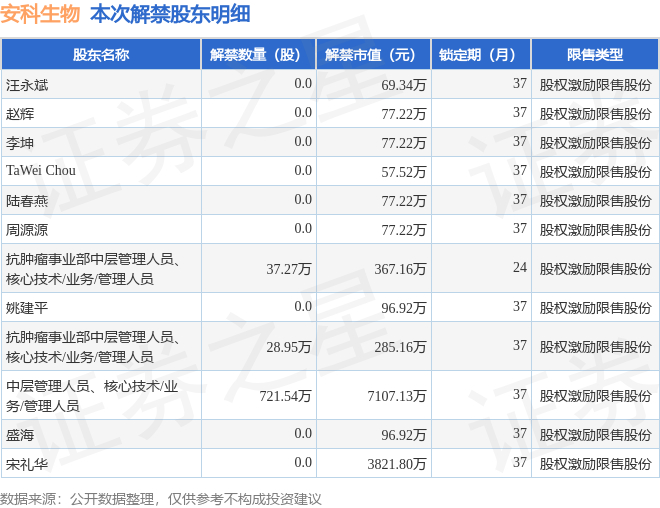Select shareholder name 宋礼华
This screenshot has height=508, width=660.
click(x=27, y=464)
